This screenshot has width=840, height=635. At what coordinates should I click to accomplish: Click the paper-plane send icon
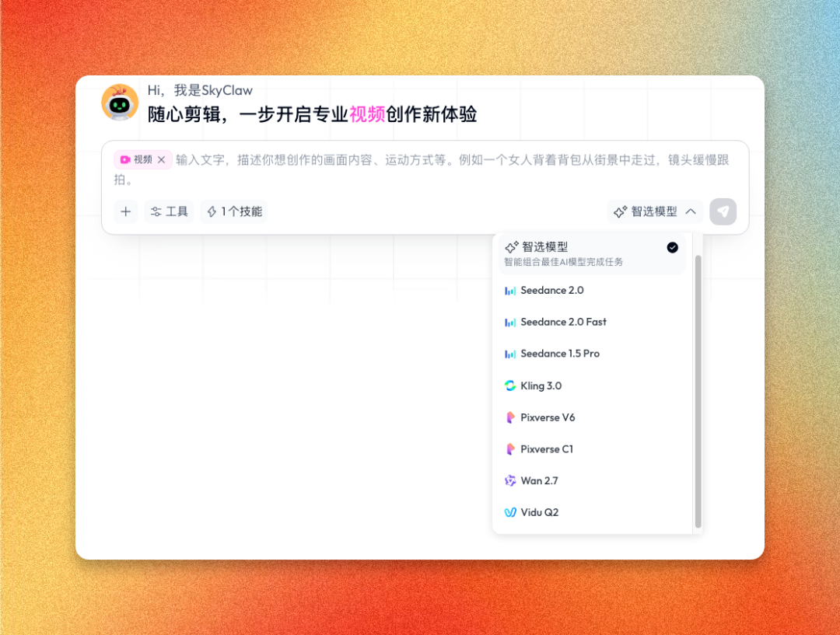click(723, 211)
